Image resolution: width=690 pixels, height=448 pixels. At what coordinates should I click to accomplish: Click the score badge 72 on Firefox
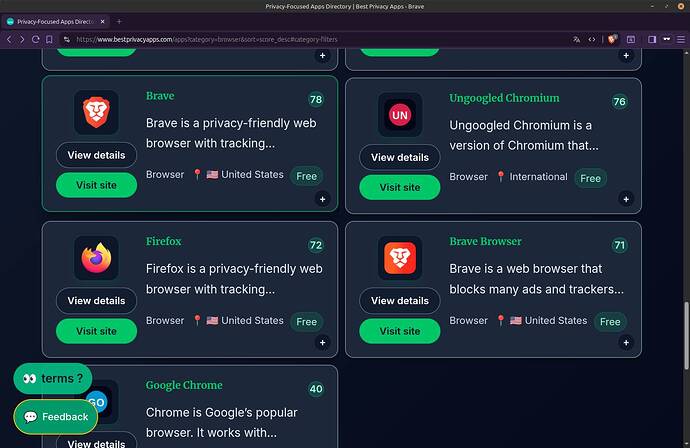coord(316,245)
